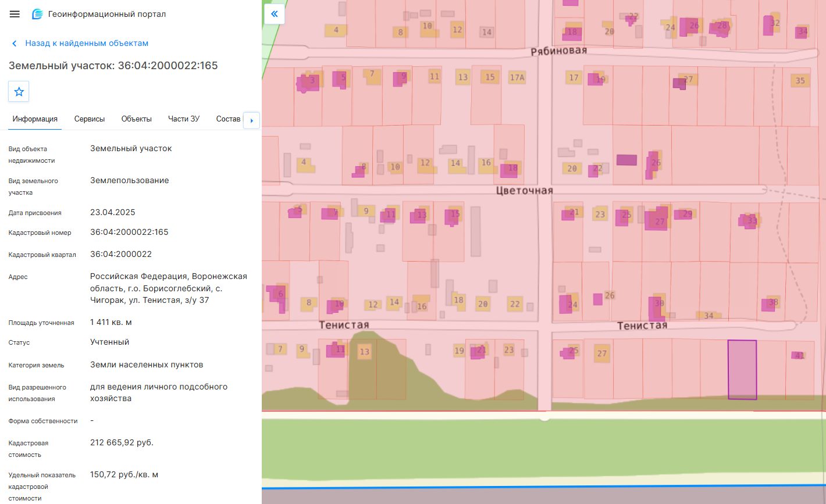Screen dimensions: 826x504
Task: Click the cadastral cost 212 665,92 руб.
Action: click(x=122, y=442)
